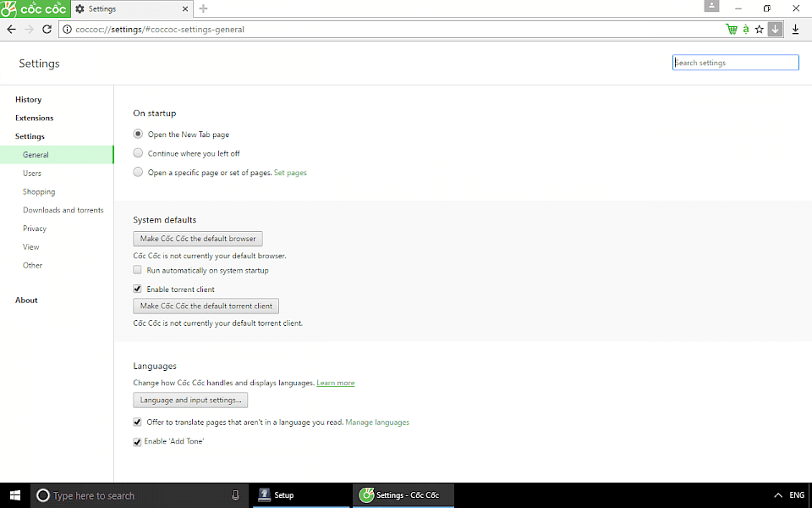
Task: Open the downloads icon in toolbar
Action: (x=795, y=30)
